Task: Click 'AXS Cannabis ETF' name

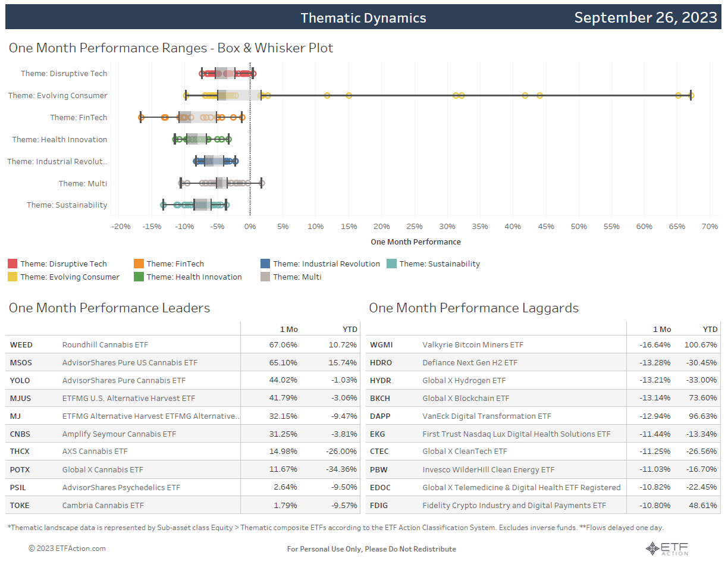Action: 95,452
